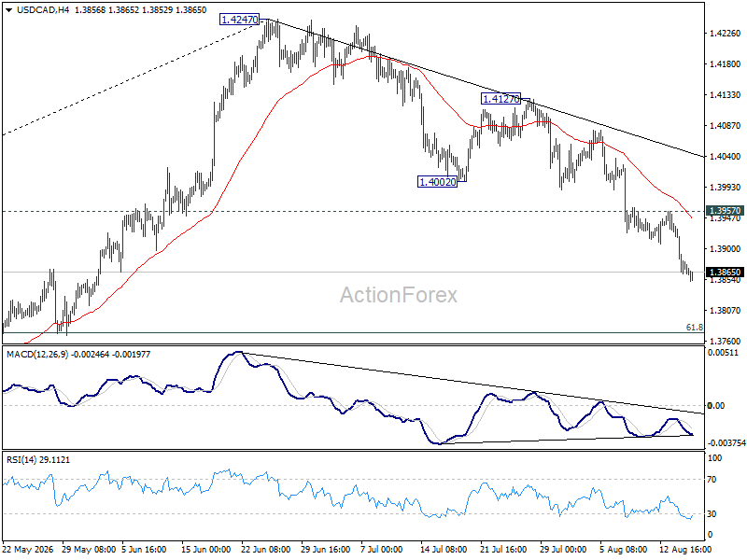747x560 pixels.
Task: Click the 1.42260 price axis value
Action: pos(726,33)
